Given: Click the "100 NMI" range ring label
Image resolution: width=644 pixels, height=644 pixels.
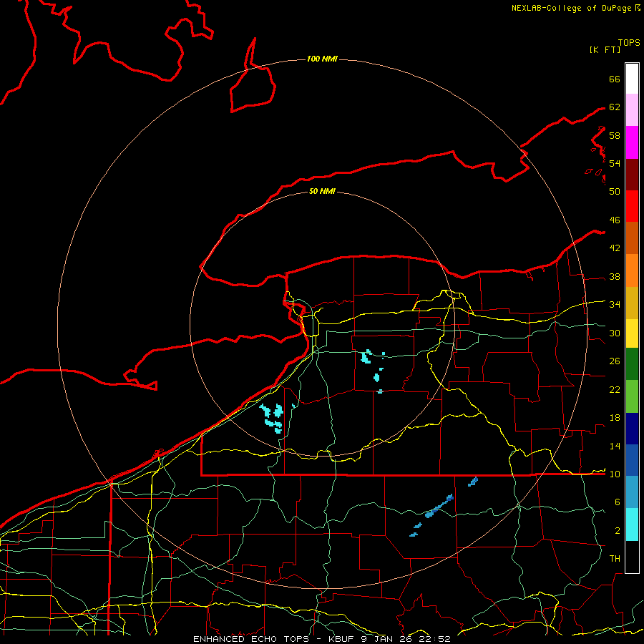Looking at the screenshot, I should (x=322, y=59).
